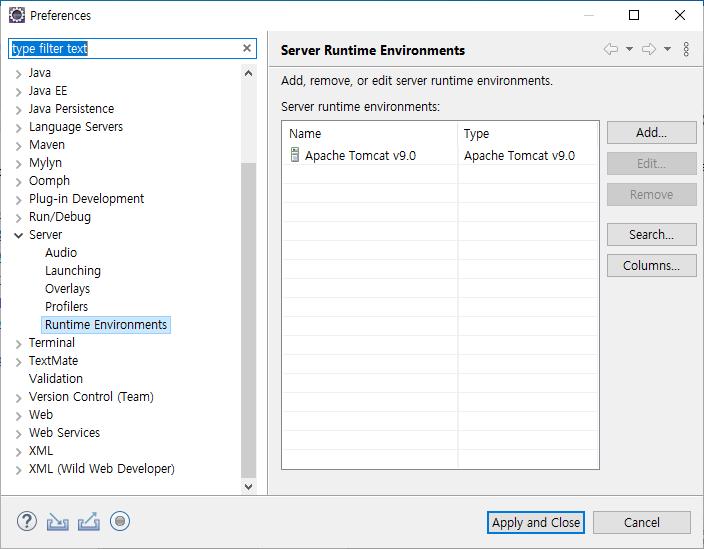
Task: Click the Import preferences icon
Action: [57, 522]
